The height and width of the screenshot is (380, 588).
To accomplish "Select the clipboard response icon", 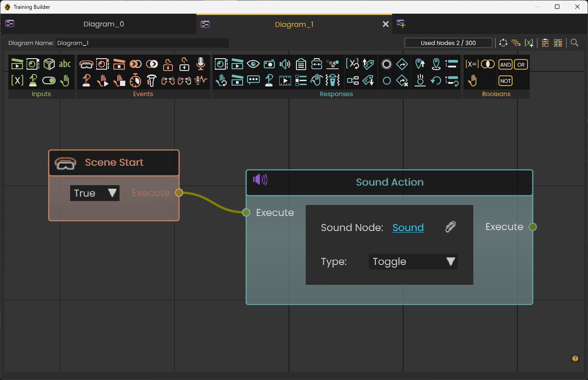I will [301, 64].
